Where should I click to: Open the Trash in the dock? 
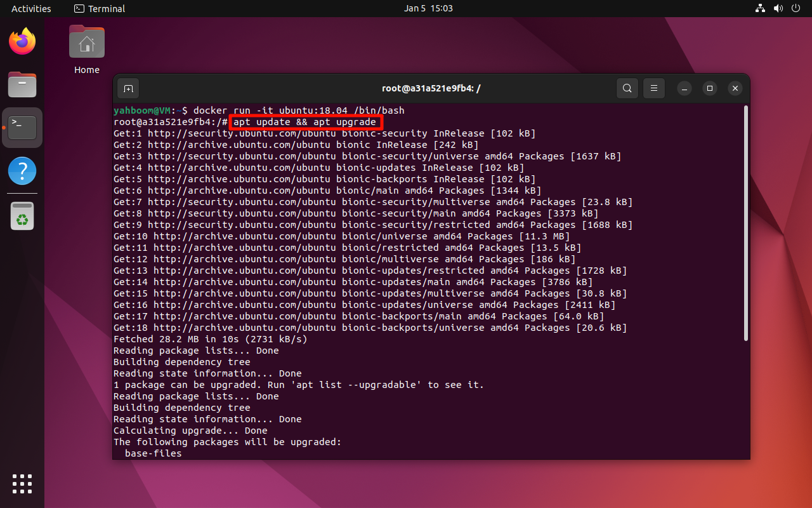point(22,216)
